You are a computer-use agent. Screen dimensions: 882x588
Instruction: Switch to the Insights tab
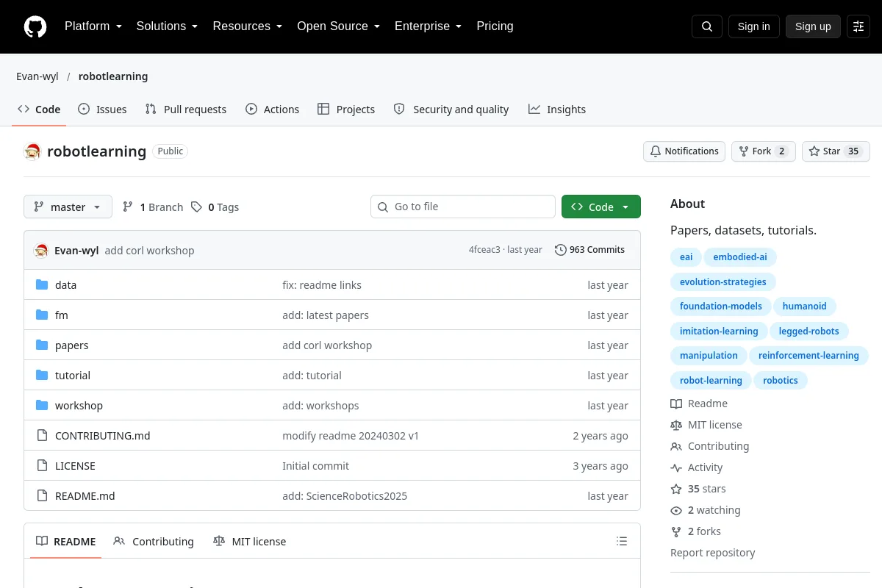[x=557, y=110]
